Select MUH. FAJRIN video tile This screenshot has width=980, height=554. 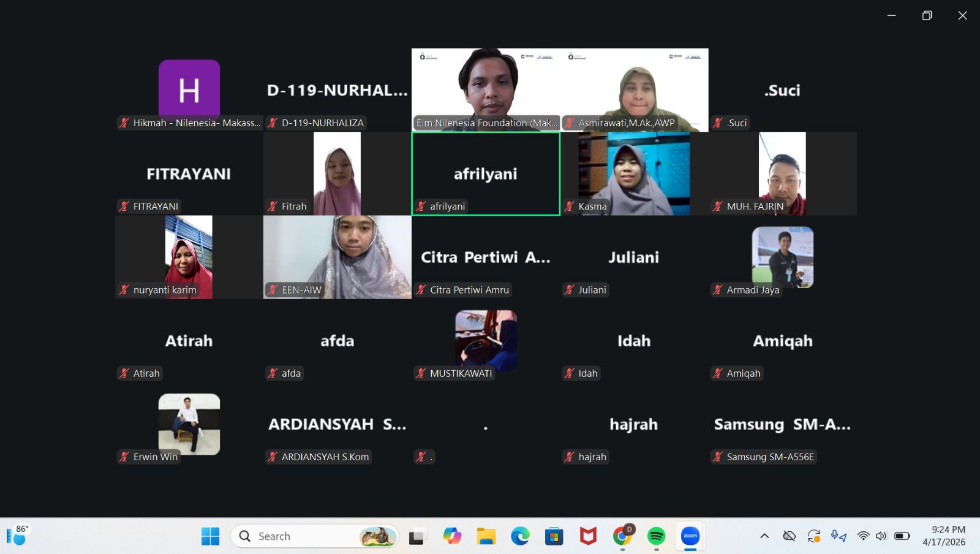(783, 173)
